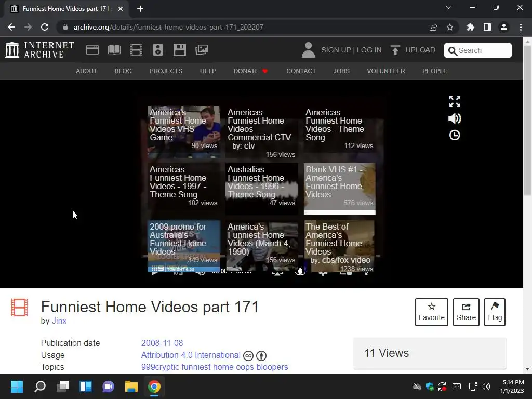This screenshot has height=399, width=532.
Task: Open the Software floppy-disk icon
Action: tap(179, 50)
